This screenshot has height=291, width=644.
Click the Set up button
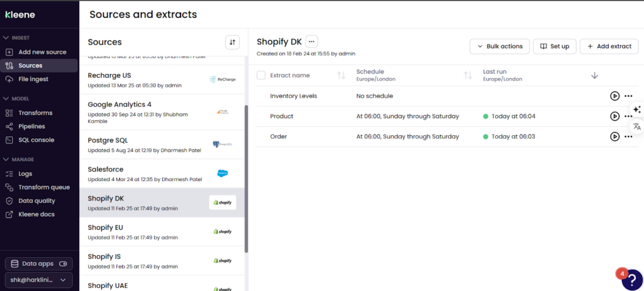[554, 47]
